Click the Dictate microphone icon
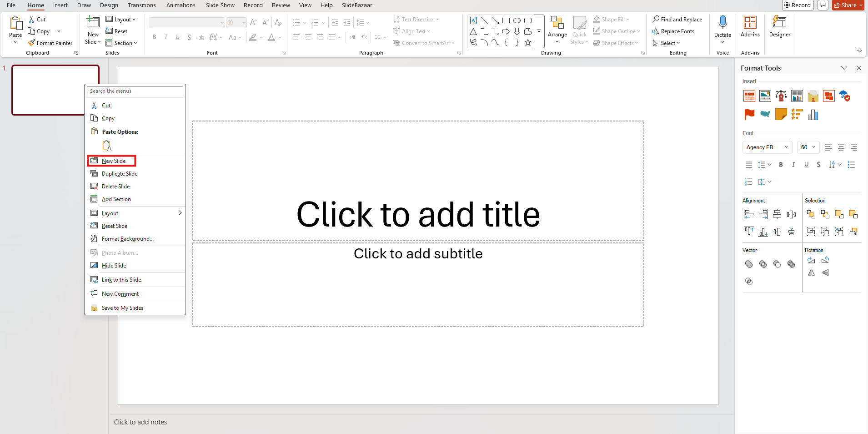The width and height of the screenshot is (868, 434). click(722, 22)
